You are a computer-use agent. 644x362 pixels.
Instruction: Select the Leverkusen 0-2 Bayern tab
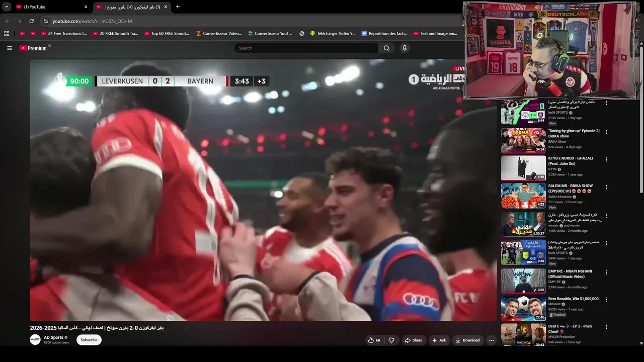click(x=132, y=7)
